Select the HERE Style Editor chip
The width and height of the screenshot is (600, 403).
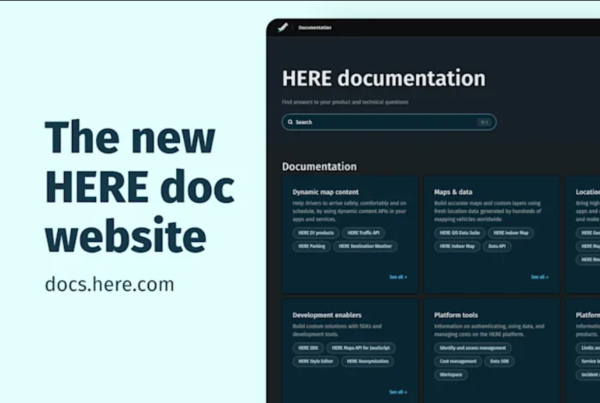pyautogui.click(x=314, y=361)
